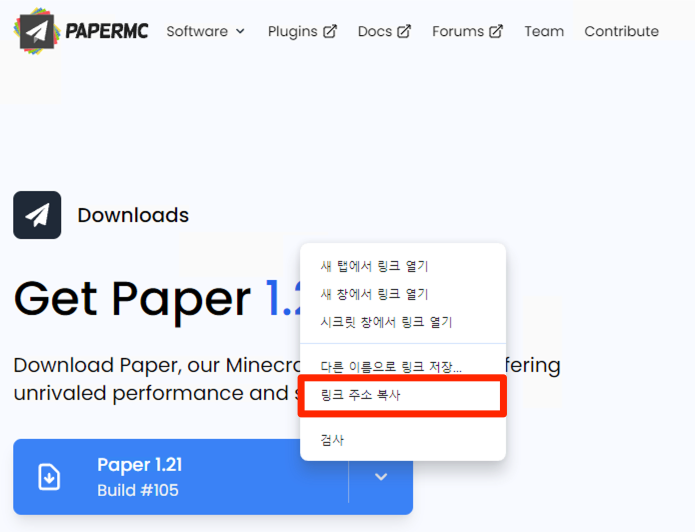Open the Plugins external link
695x532 pixels.
[302, 31]
